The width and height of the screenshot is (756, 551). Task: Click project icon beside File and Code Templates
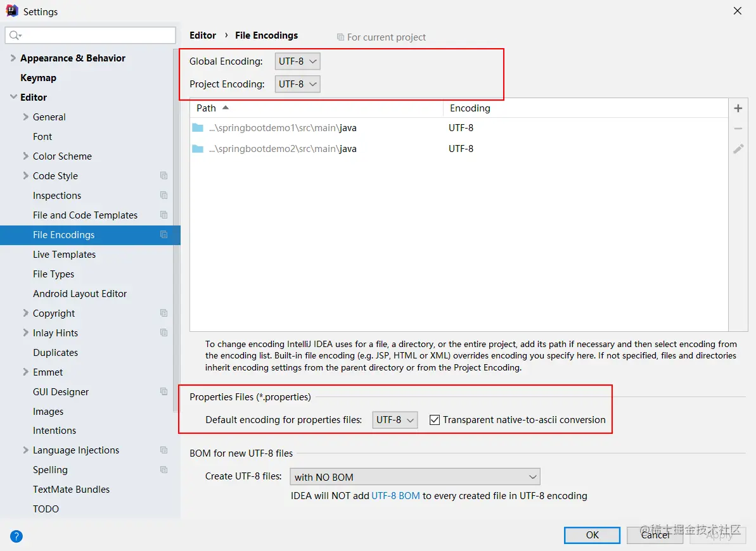(164, 215)
